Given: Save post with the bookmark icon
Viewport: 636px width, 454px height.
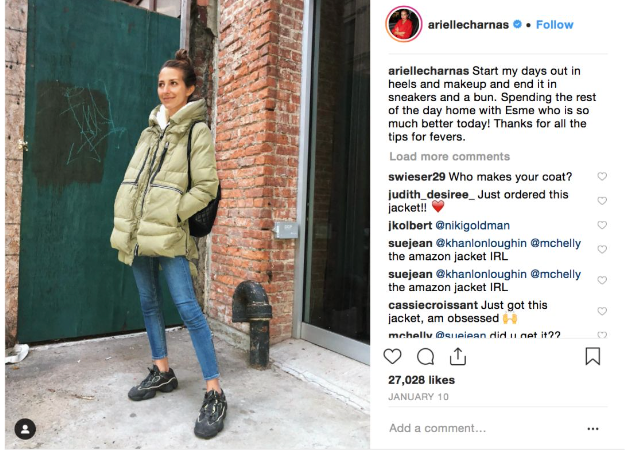Looking at the screenshot, I should (x=593, y=356).
